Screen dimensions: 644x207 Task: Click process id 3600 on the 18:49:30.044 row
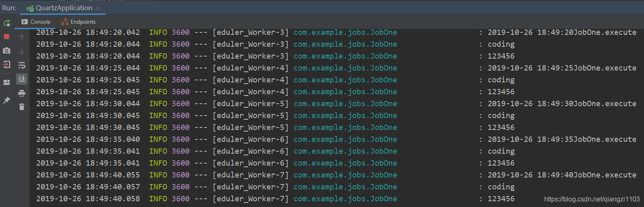(181, 103)
